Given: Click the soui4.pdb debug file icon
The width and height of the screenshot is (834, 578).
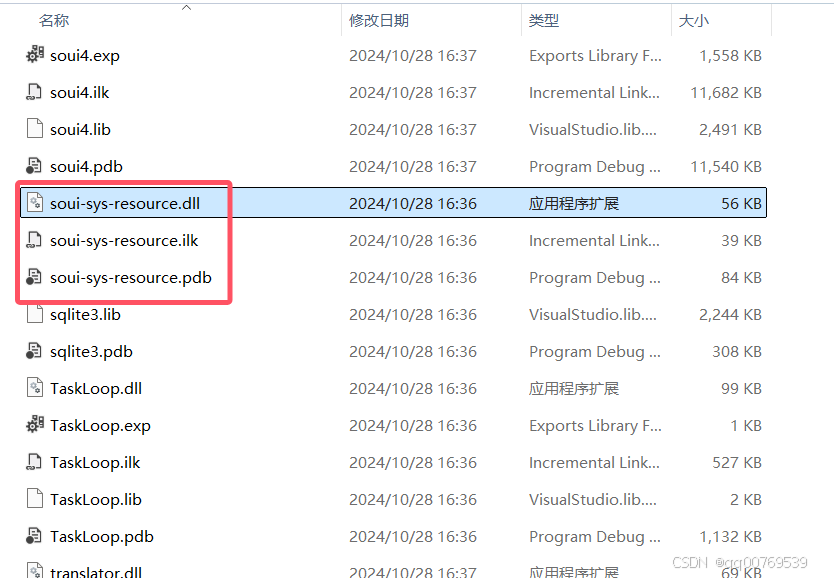Looking at the screenshot, I should pos(33,166).
